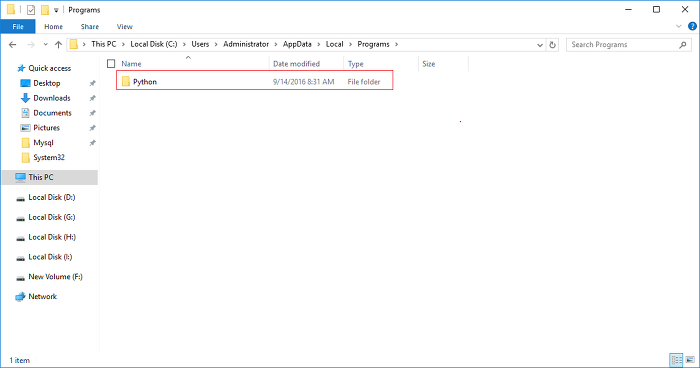Screen dimensions: 700x368
Task: Switch to Details view icon
Action: [x=676, y=360]
